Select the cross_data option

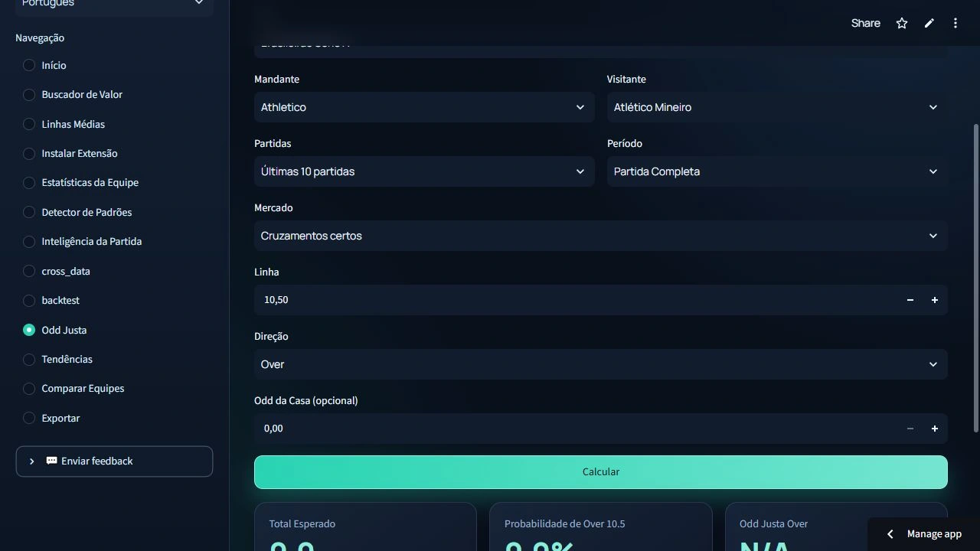tap(57, 271)
